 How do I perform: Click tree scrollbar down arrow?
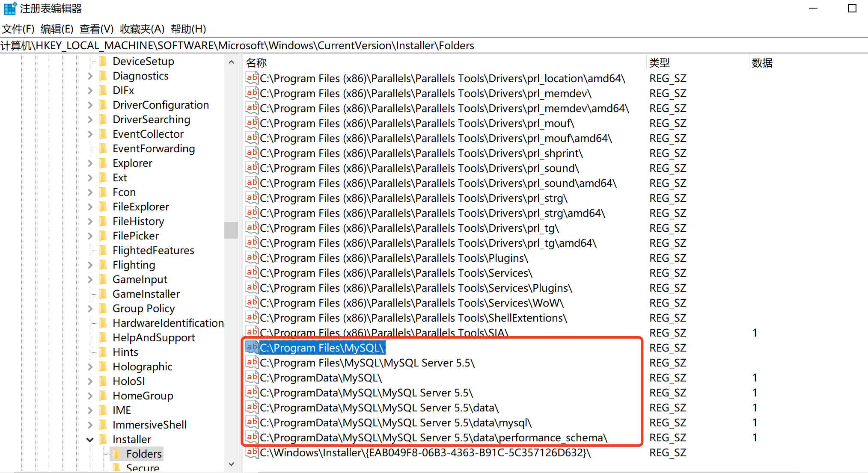pos(231,464)
